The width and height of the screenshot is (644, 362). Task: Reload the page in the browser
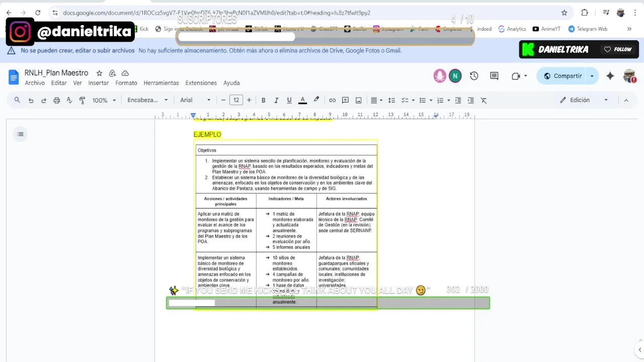(x=38, y=13)
